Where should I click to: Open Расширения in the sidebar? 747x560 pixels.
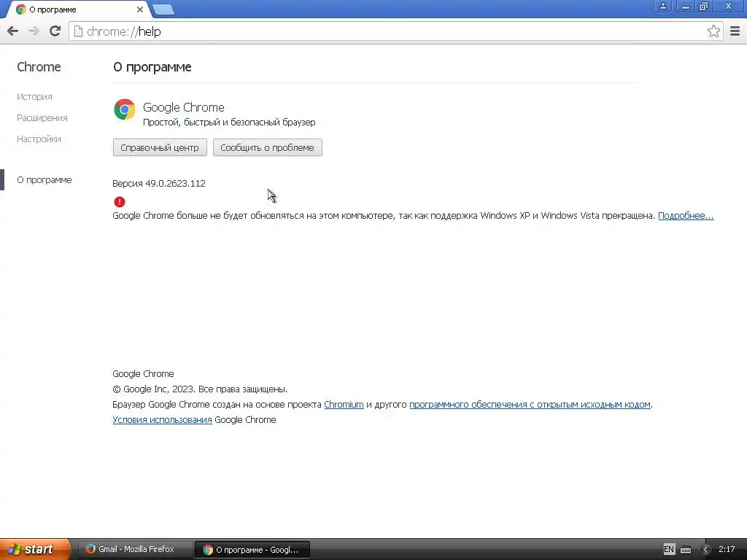[42, 118]
